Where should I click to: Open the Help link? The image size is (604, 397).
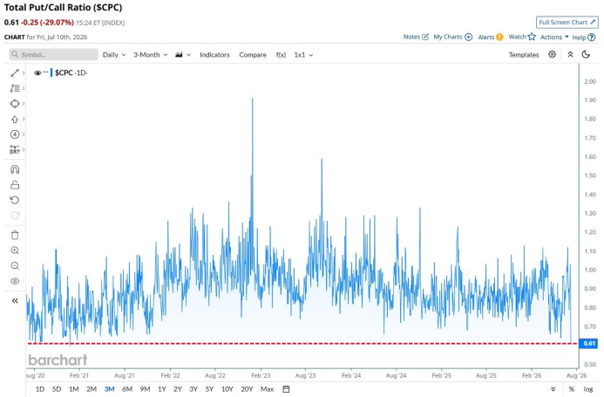click(x=583, y=37)
